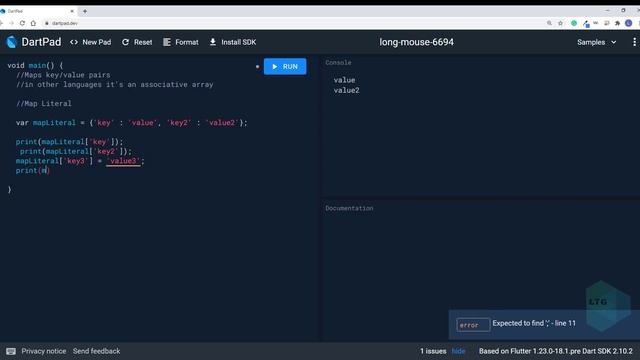Viewport: 640px width, 360px height.
Task: Click the media cast extension icon
Action: [607, 23]
